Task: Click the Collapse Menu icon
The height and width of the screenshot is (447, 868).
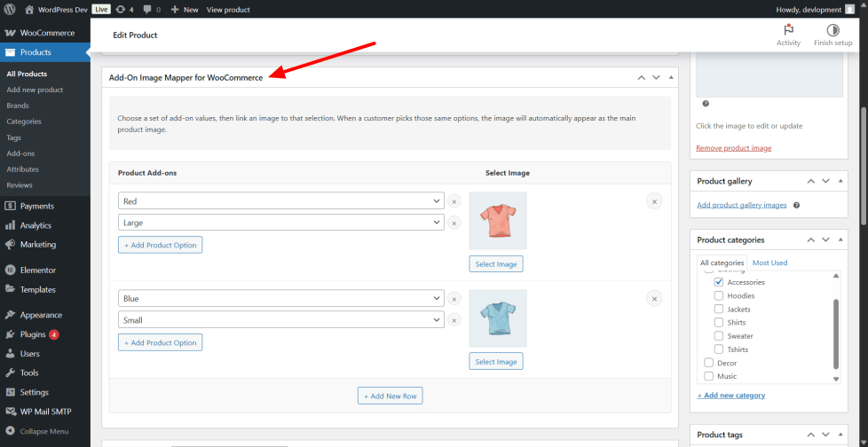Action: (x=10, y=432)
